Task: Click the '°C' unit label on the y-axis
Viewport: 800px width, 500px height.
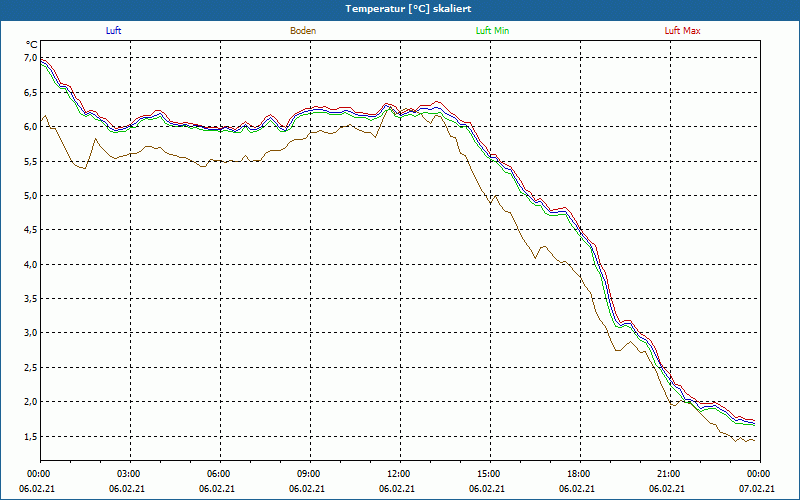Action: click(x=32, y=44)
